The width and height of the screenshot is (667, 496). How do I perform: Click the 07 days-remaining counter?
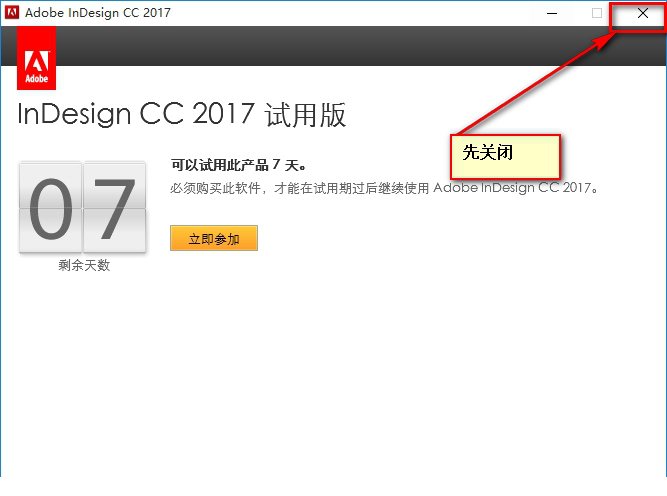[83, 208]
